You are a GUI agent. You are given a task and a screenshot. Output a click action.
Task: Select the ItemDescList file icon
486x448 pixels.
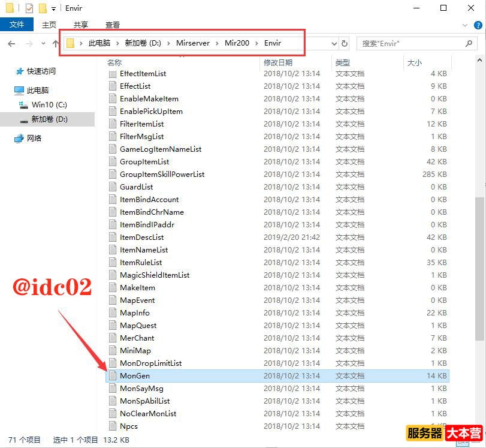(113, 237)
